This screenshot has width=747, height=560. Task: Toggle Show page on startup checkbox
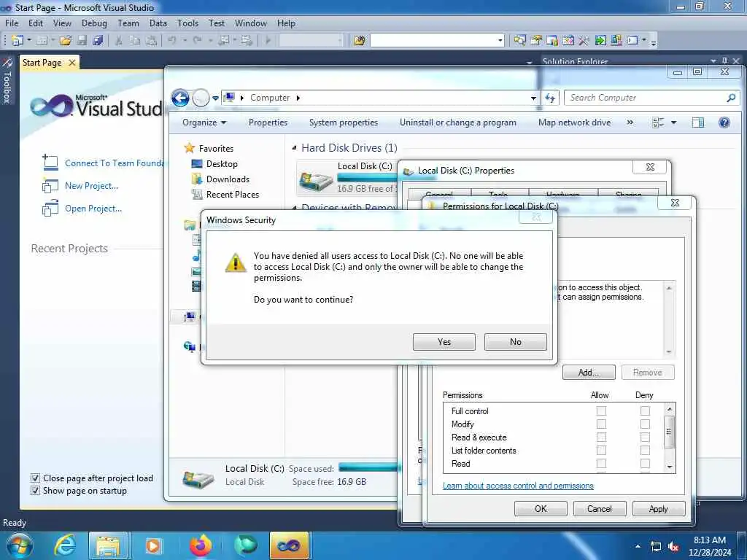[x=35, y=490]
